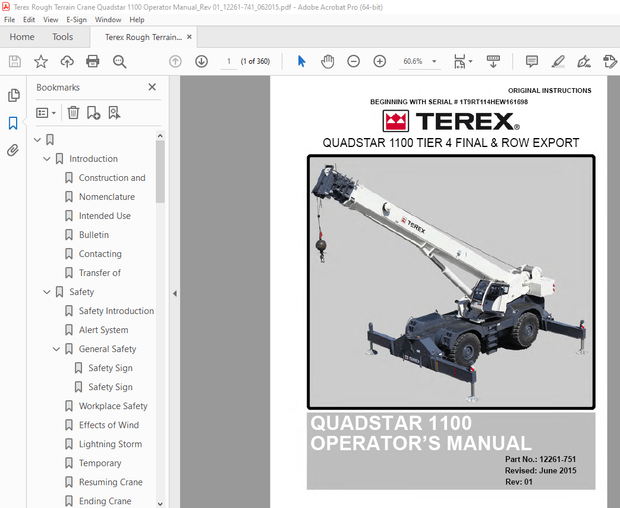Image resolution: width=620 pixels, height=508 pixels.
Task: Collapse the navigation pane arrow
Action: (175, 293)
